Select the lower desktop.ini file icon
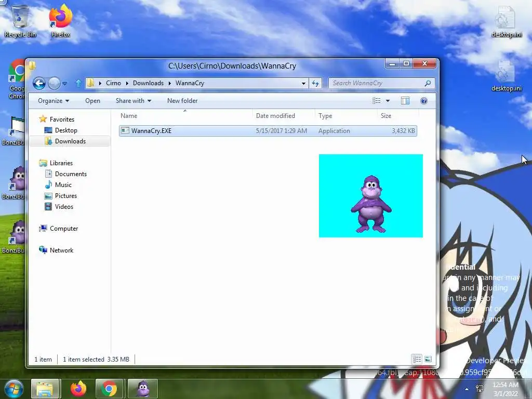This screenshot has width=532, height=399. 506,76
